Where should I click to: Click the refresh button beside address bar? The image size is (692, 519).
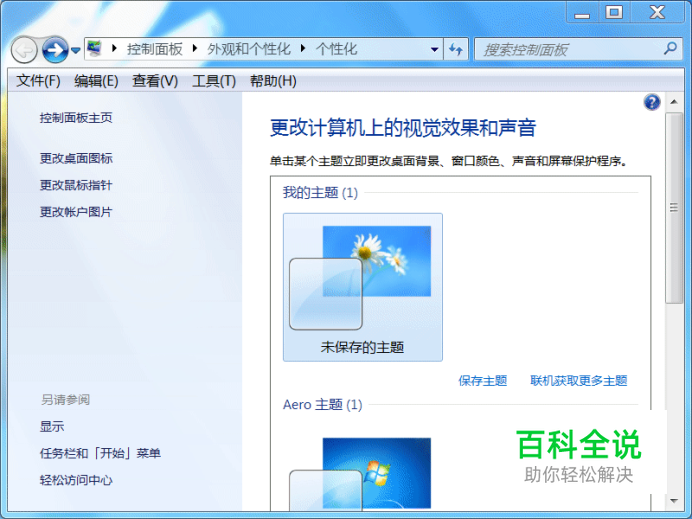tap(455, 49)
